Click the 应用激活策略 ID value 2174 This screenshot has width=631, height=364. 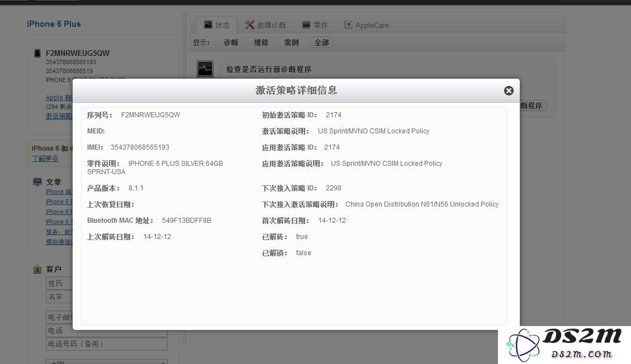point(332,147)
